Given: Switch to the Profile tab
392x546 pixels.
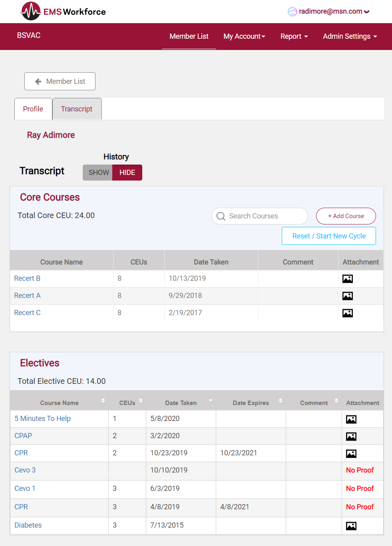Looking at the screenshot, I should point(33,109).
